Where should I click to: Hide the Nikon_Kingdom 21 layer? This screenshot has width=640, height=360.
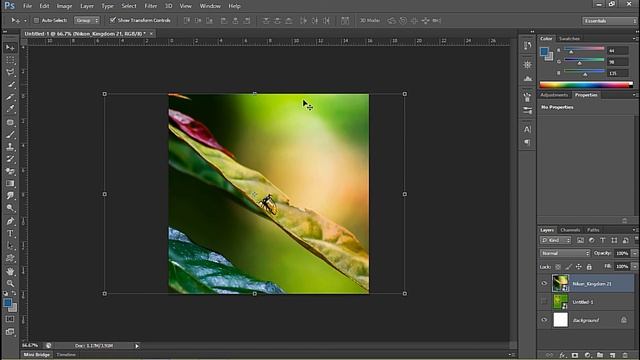pos(544,283)
